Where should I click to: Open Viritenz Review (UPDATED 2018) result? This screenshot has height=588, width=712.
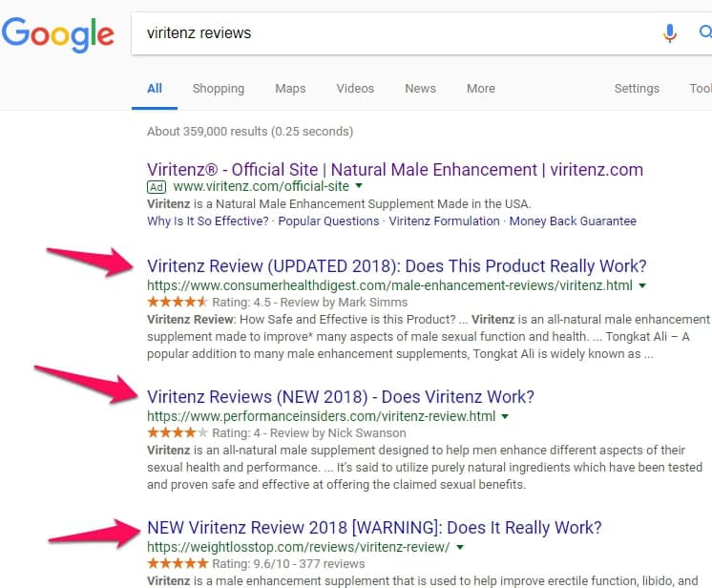coord(396,266)
